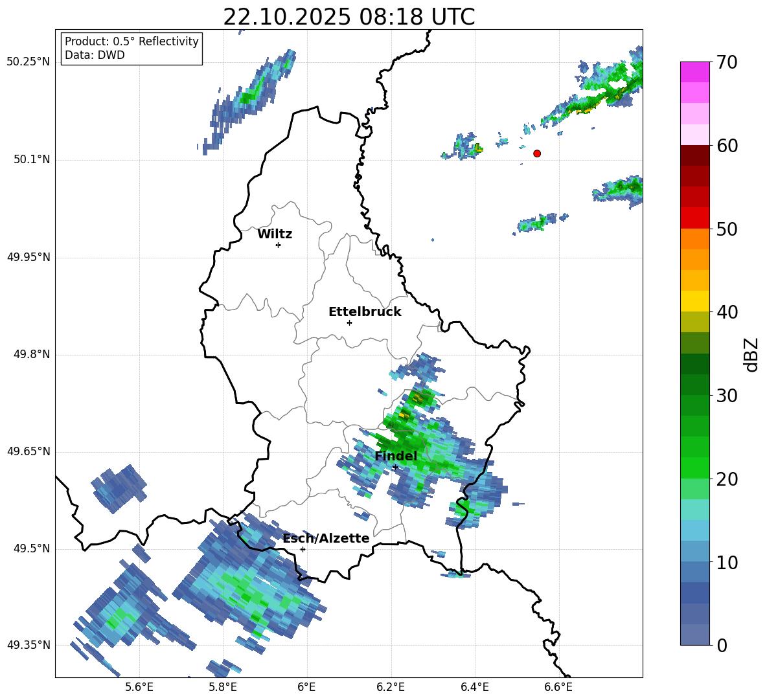Click the 10 tick label on colorbar

tap(727, 562)
